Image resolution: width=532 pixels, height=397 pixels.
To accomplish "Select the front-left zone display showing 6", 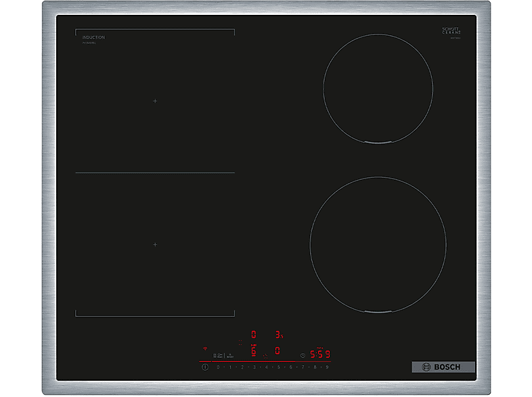I will pyautogui.click(x=253, y=350).
